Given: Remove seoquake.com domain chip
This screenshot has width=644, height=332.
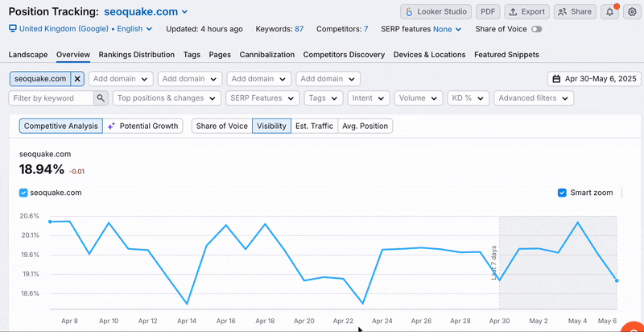Looking at the screenshot, I should click(x=77, y=79).
